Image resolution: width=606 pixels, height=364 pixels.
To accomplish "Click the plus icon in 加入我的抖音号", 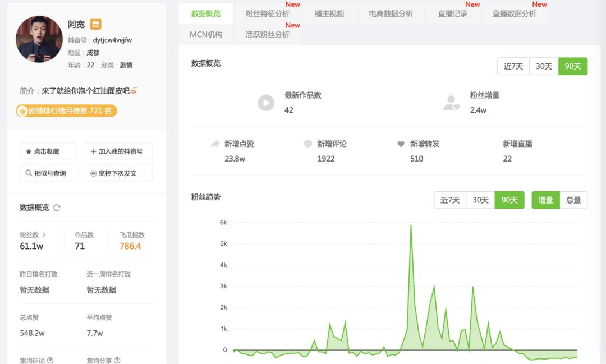I will (93, 151).
